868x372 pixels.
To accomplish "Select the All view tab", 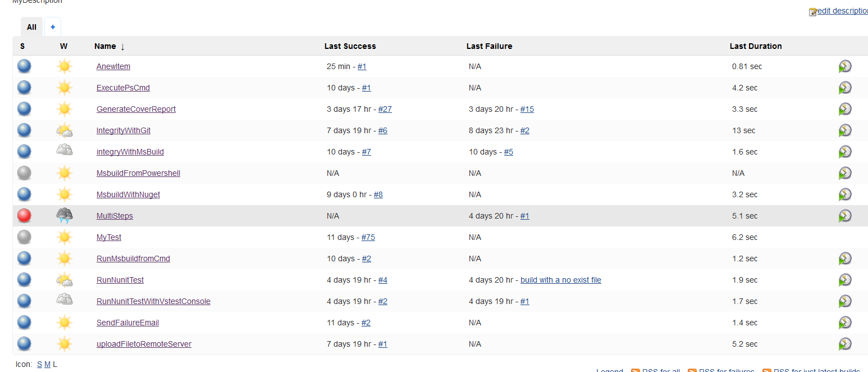I will (x=31, y=27).
